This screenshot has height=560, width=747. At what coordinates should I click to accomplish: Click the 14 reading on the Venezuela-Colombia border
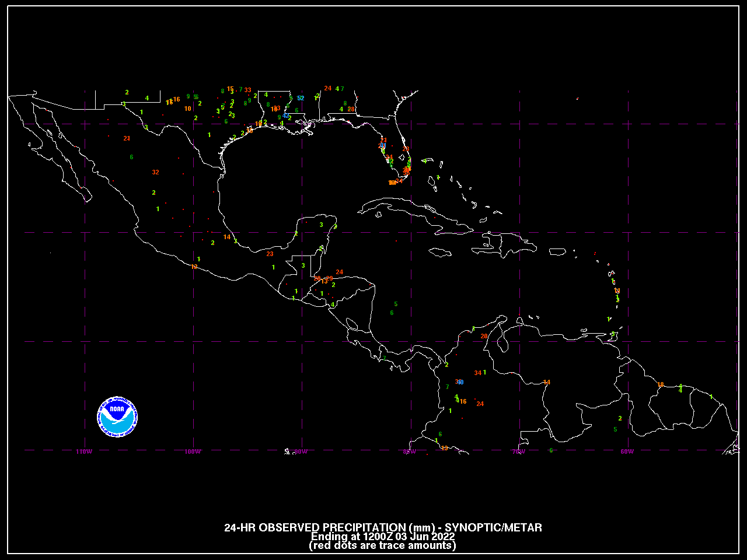[x=547, y=382]
